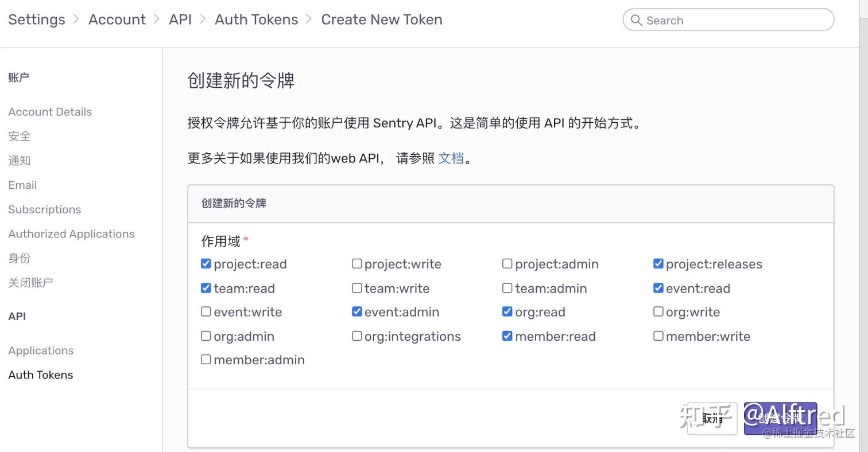
Task: Click API in the breadcrumb navigation
Action: (x=180, y=19)
